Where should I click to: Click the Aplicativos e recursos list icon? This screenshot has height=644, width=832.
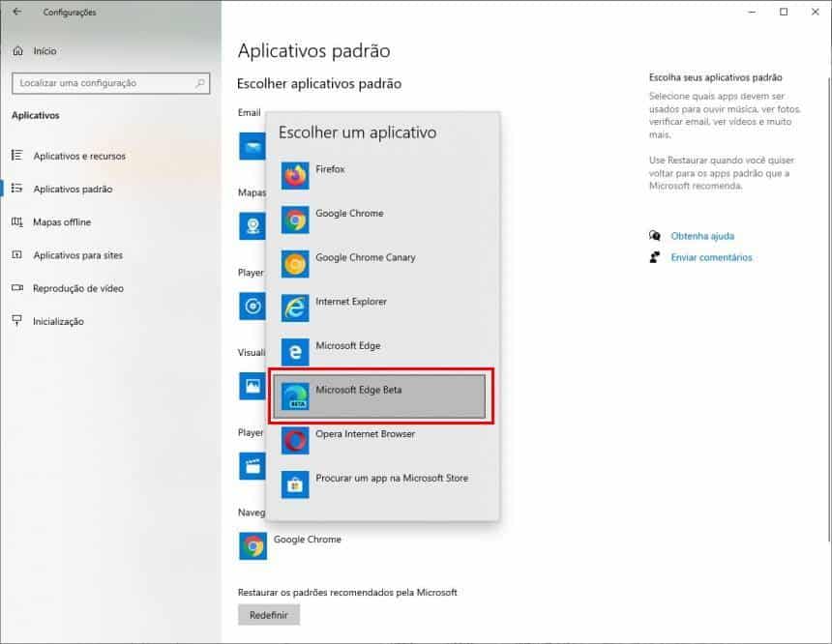click(17, 156)
